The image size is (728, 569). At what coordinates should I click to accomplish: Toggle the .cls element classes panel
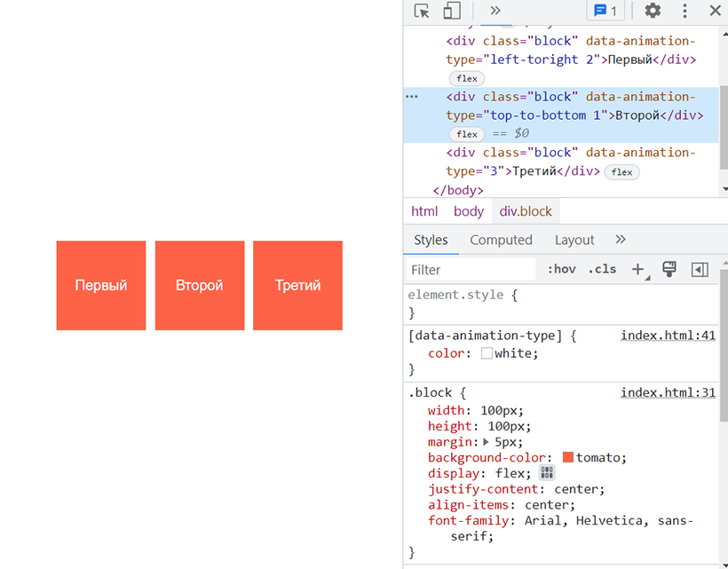click(602, 269)
